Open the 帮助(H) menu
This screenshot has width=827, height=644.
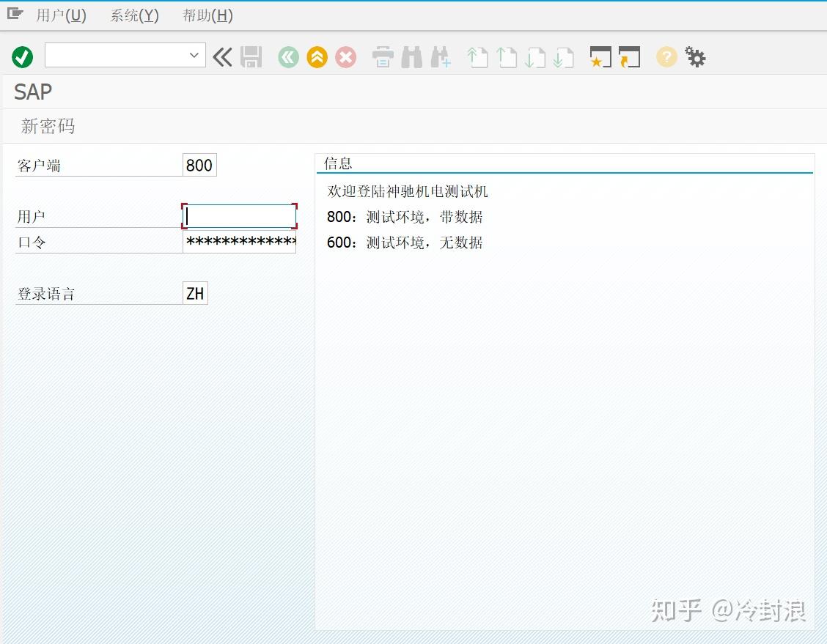tap(207, 15)
